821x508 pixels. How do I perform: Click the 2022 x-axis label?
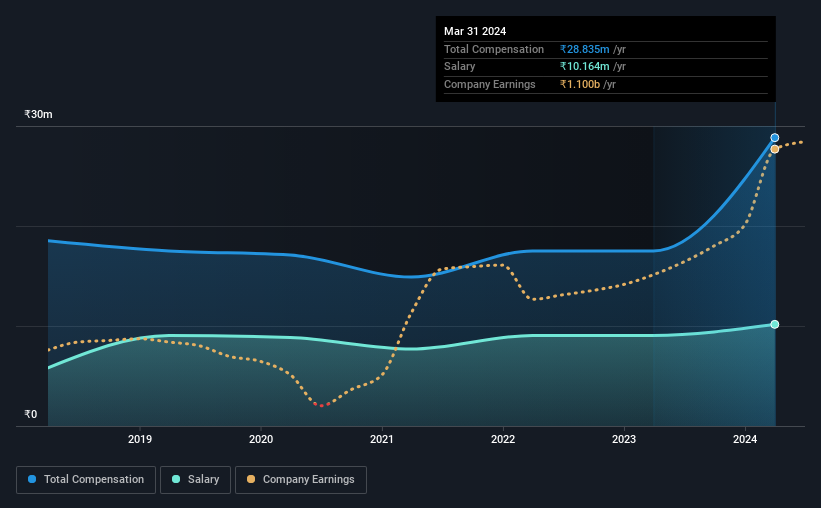[x=503, y=439]
